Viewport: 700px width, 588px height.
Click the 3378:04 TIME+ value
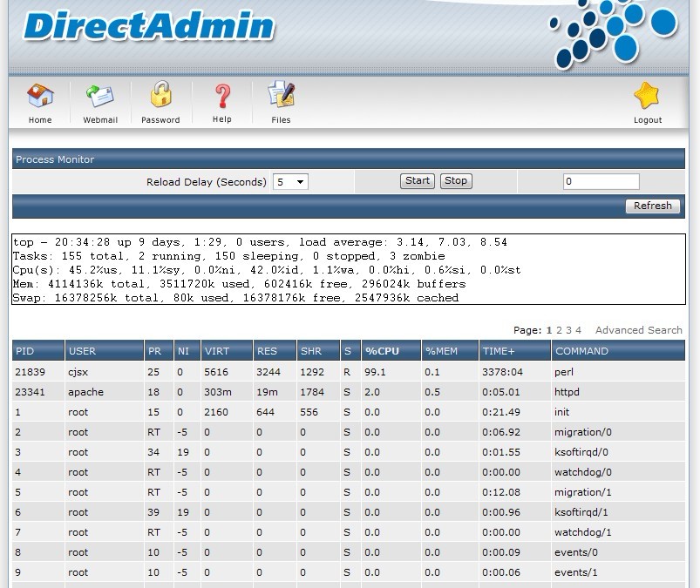tap(502, 372)
